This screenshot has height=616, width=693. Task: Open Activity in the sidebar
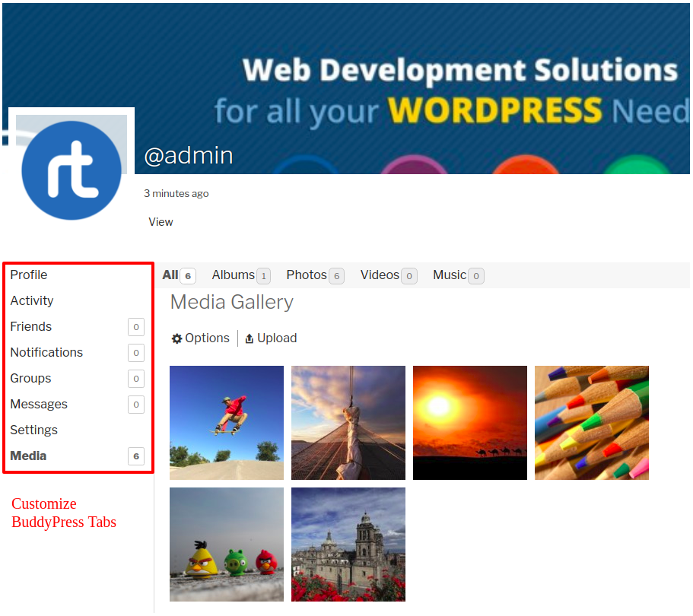click(x=32, y=301)
